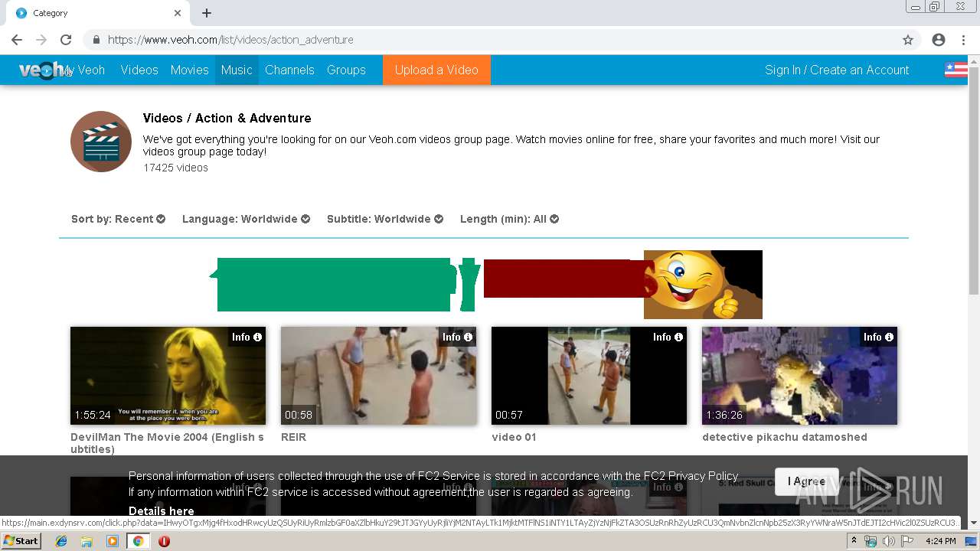This screenshot has width=980, height=551.
Task: Open DevilMan The Movie 2004 title link
Action: [x=167, y=443]
